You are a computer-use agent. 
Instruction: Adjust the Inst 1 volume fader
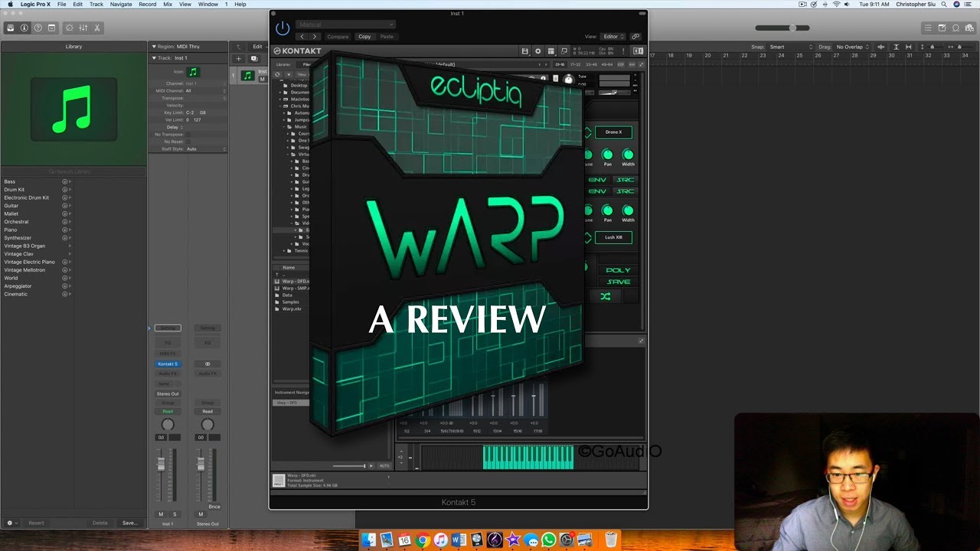point(161,464)
